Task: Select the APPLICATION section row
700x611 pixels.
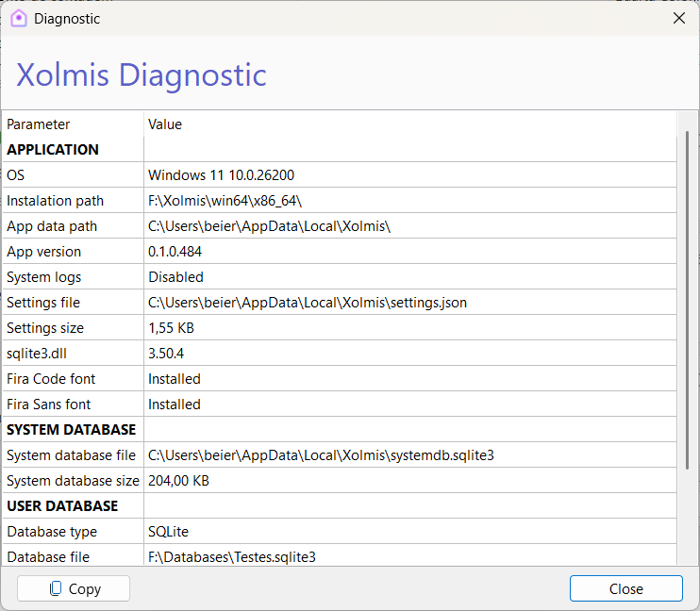Action: pyautogui.click(x=340, y=150)
